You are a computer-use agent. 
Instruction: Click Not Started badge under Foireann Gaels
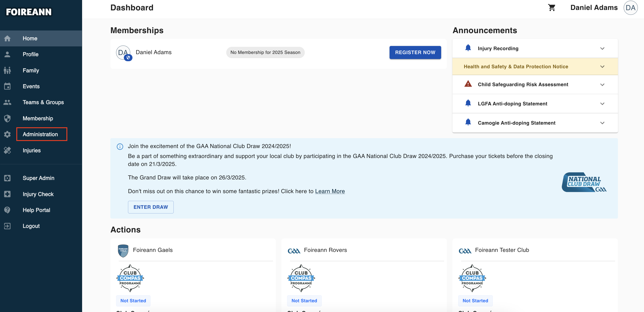pyautogui.click(x=133, y=301)
